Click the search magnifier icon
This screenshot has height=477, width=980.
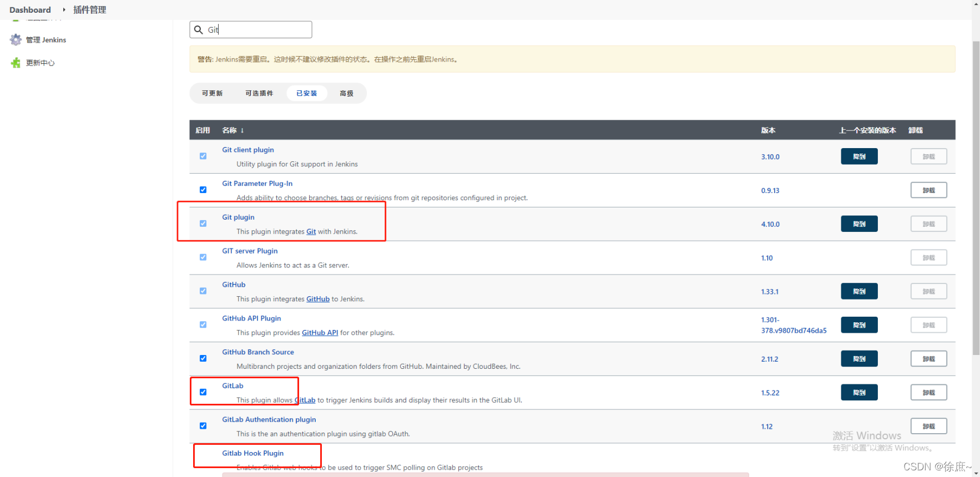pyautogui.click(x=198, y=30)
